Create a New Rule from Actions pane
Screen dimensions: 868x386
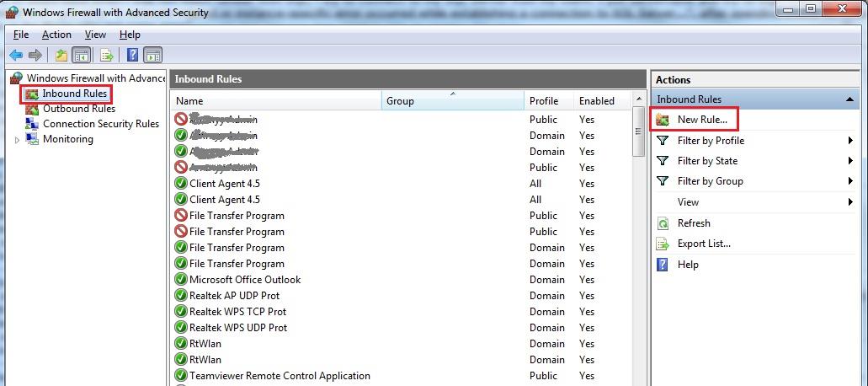click(x=702, y=120)
